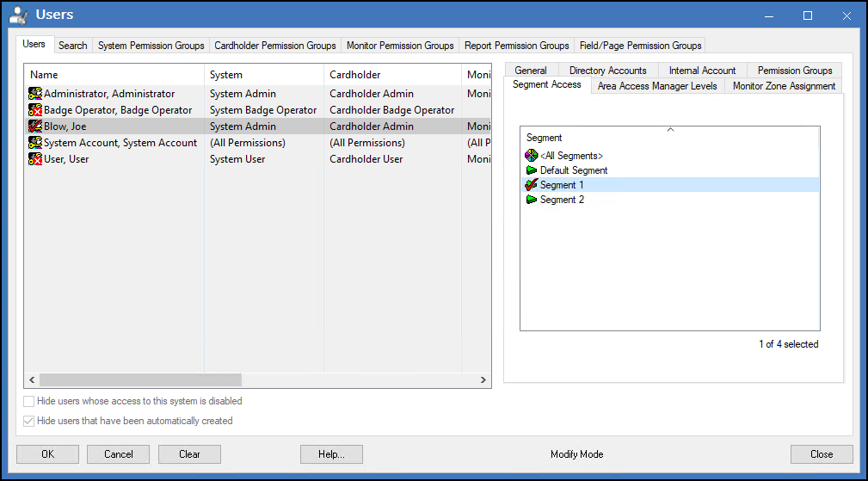Viewport: 868px width, 481px height.
Task: Switch to the Search tab
Action: (73, 46)
